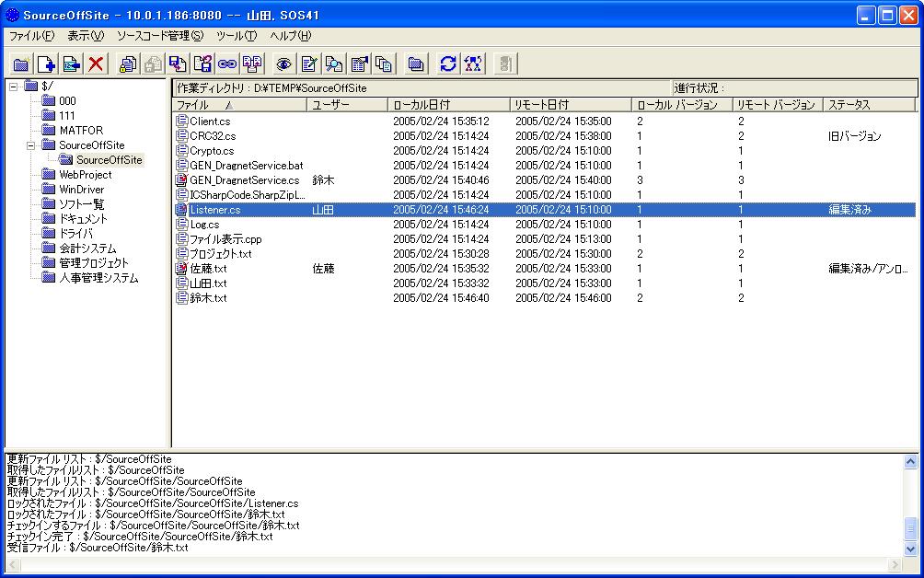The image size is (924, 578).
Task: Select the ドライバ folder in the tree
Action: 75,234
